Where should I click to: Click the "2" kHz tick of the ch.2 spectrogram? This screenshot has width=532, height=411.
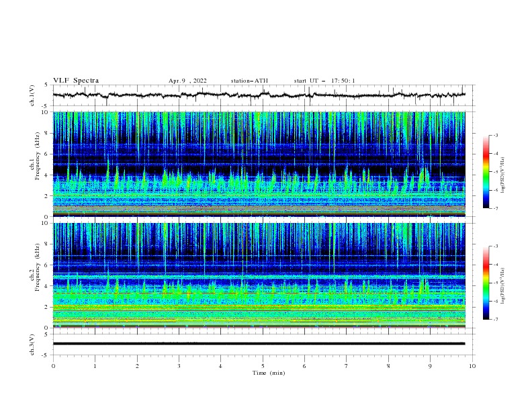point(47,307)
